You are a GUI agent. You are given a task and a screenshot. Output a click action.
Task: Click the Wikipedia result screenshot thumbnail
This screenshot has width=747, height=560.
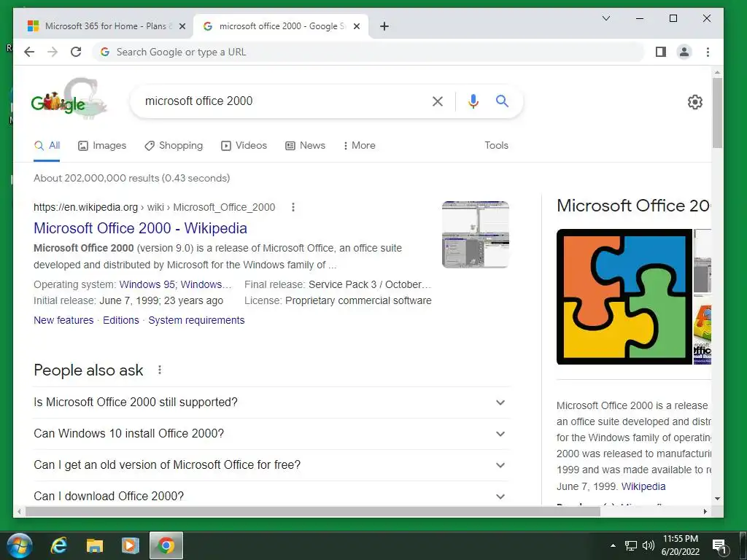(476, 234)
